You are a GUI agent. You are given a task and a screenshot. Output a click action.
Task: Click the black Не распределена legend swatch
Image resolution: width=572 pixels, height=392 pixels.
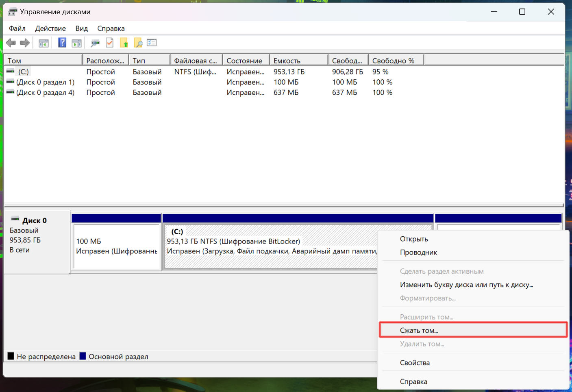[11, 356]
